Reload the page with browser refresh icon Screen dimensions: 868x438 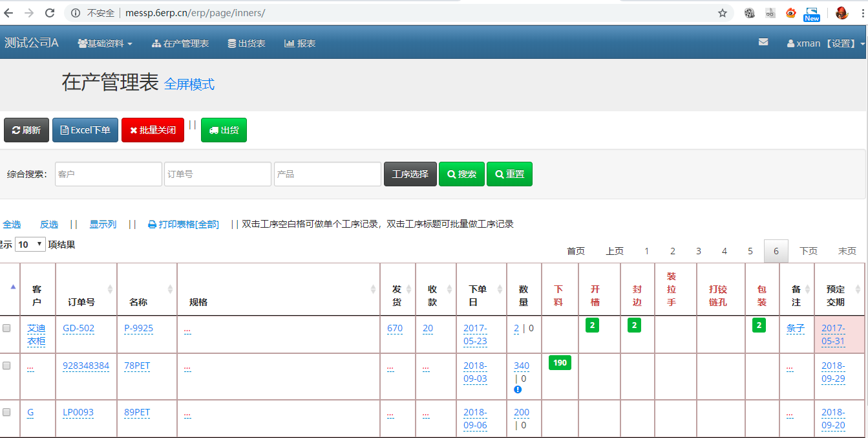[50, 13]
